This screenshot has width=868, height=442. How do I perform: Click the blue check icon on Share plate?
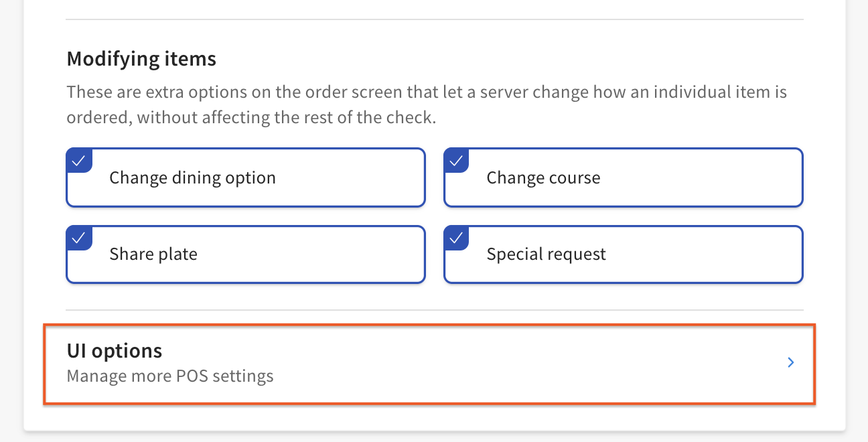point(78,237)
